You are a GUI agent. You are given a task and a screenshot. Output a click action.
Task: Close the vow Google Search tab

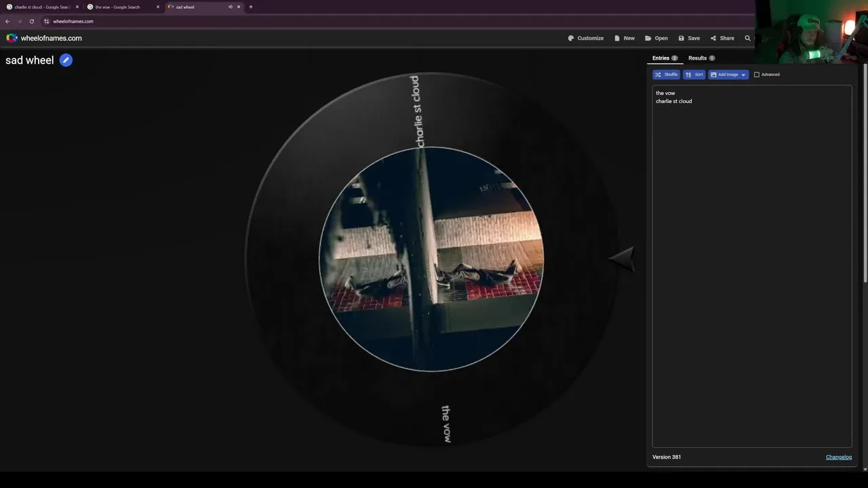coord(158,7)
